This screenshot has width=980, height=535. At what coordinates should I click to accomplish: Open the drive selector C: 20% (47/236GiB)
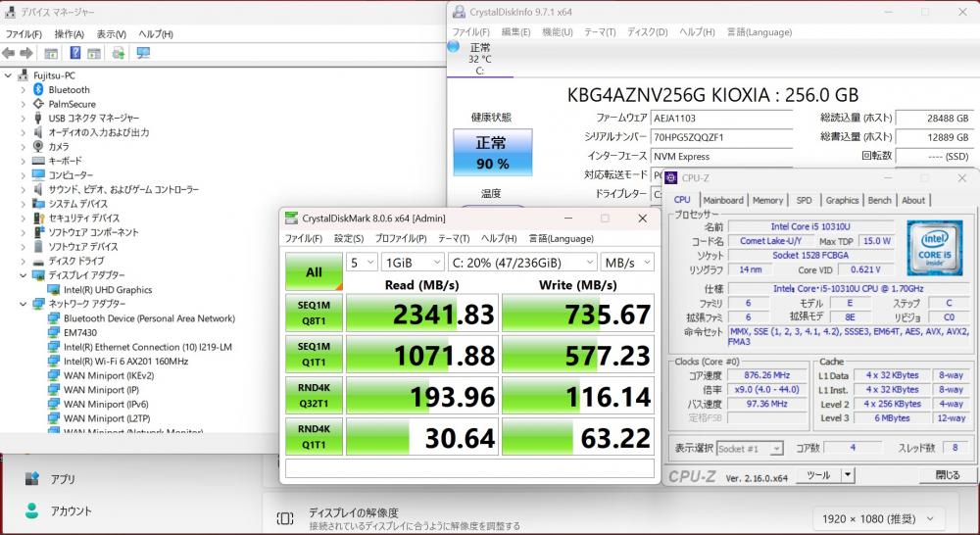click(x=522, y=263)
